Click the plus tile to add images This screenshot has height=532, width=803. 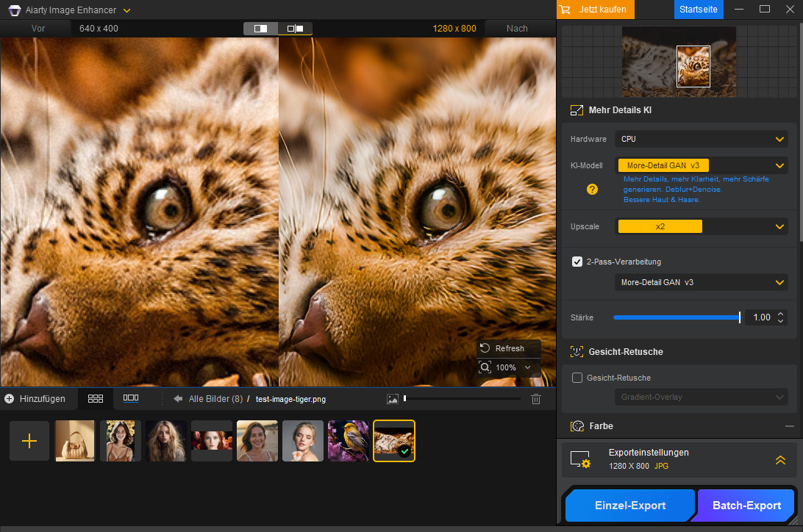(x=29, y=441)
